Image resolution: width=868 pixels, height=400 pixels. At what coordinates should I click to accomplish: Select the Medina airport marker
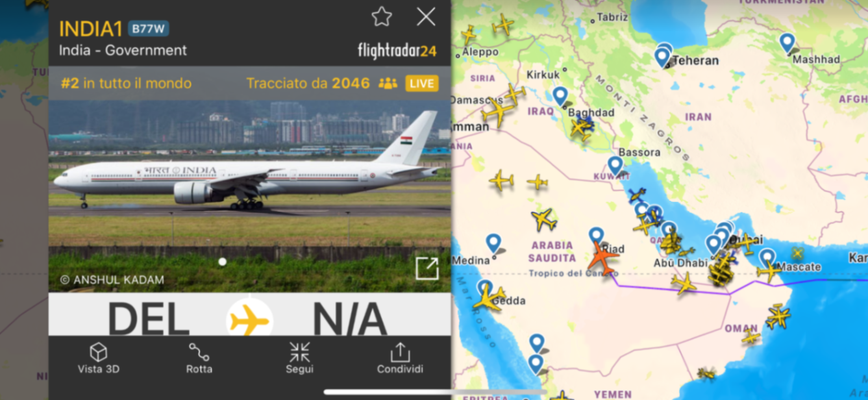pos(493,244)
